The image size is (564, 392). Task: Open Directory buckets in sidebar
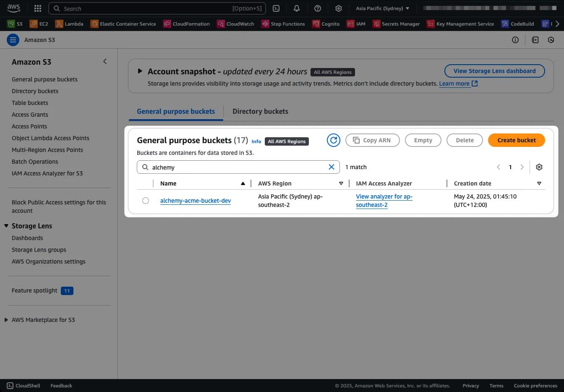pos(35,91)
